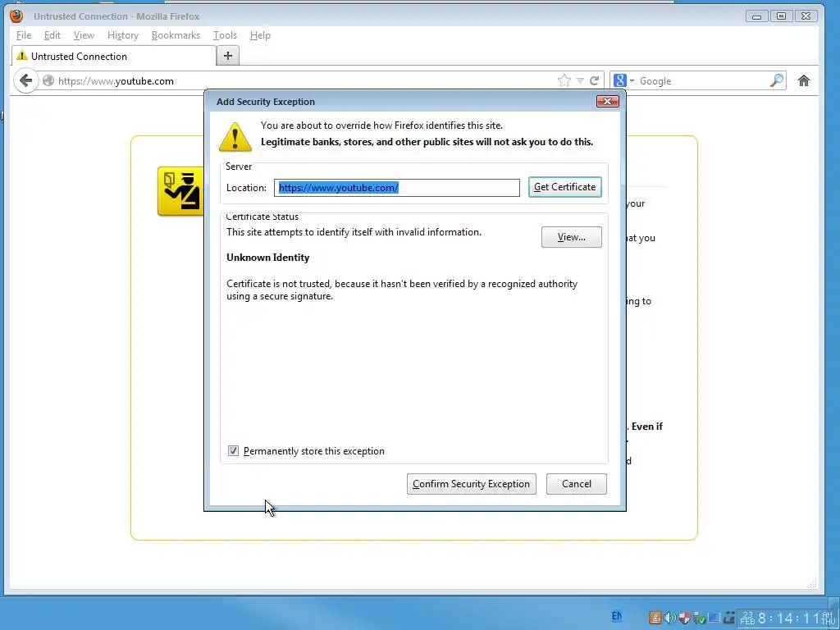The image size is (840, 630).
Task: Click the Firefox logo in title bar
Action: click(16, 16)
